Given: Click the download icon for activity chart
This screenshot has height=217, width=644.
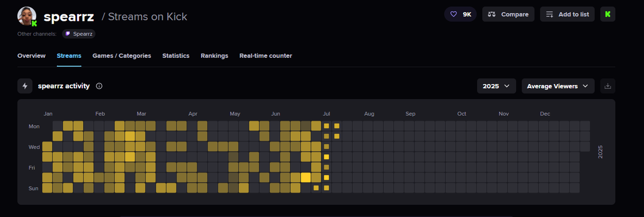Looking at the screenshot, I should (608, 86).
